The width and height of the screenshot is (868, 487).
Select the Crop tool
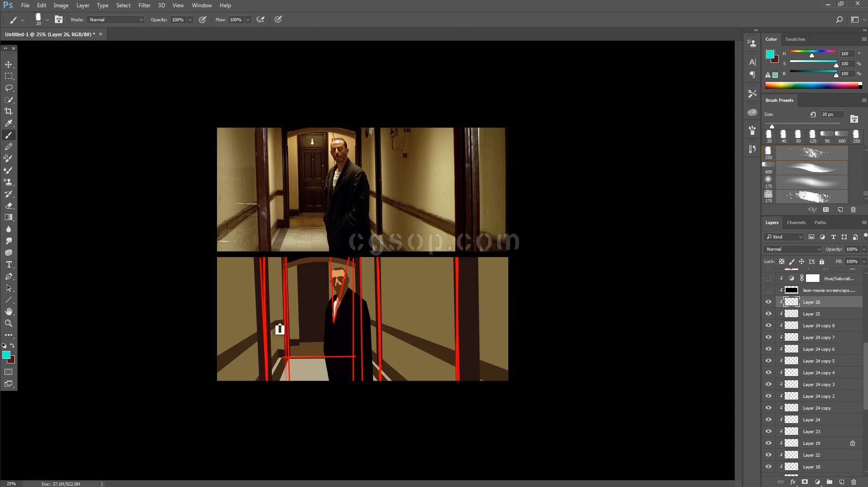(9, 111)
